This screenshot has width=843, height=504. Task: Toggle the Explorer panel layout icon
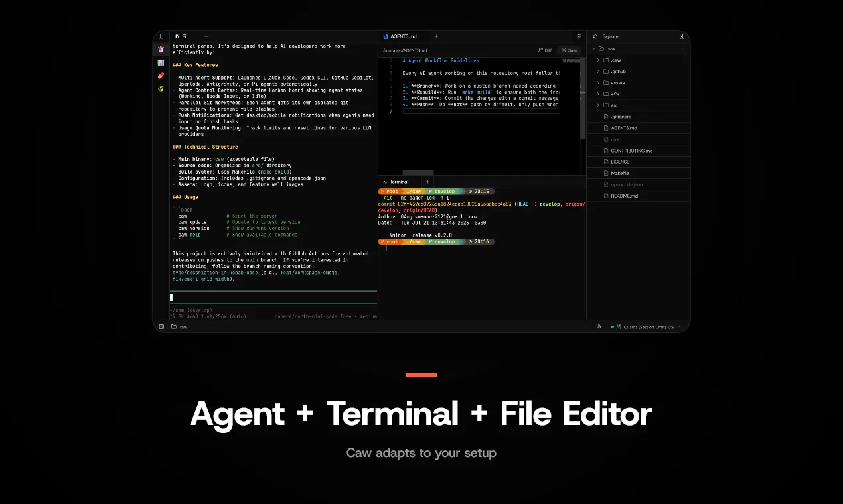(682, 36)
